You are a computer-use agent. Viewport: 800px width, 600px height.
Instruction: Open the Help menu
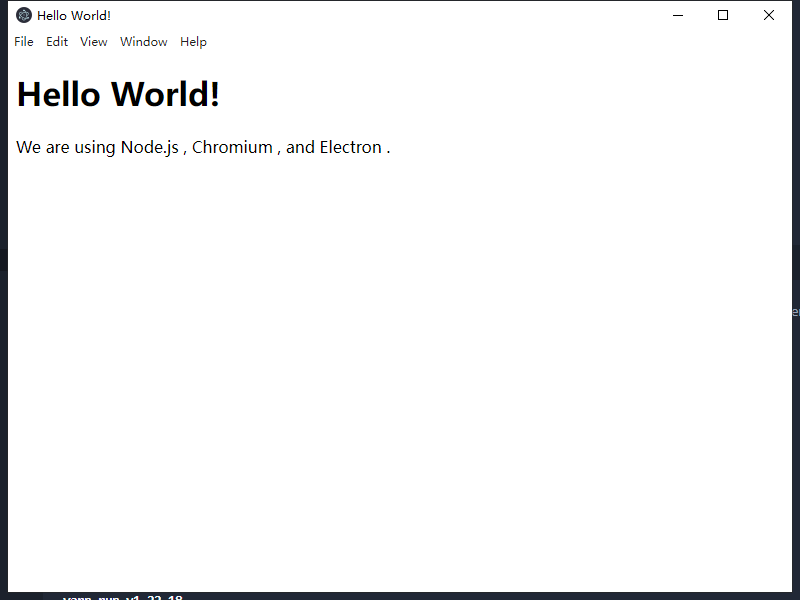point(193,42)
